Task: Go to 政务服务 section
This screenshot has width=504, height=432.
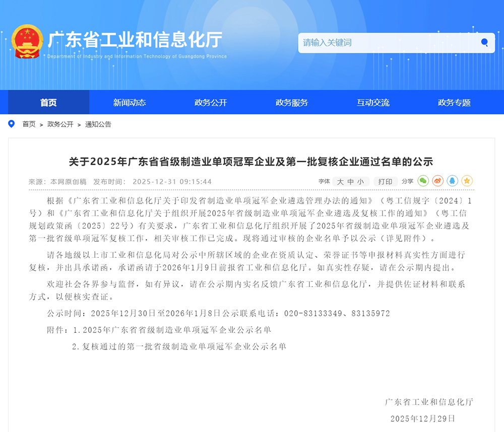Action: coord(292,103)
